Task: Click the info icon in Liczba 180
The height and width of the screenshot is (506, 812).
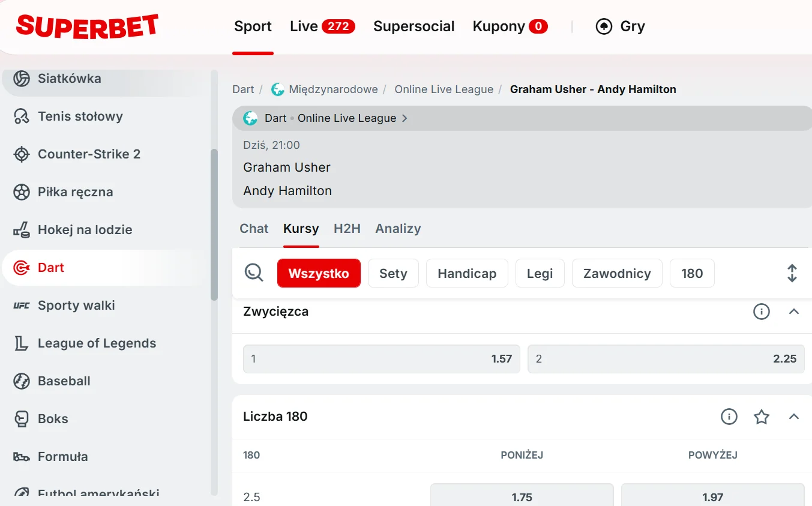Action: [x=729, y=417]
